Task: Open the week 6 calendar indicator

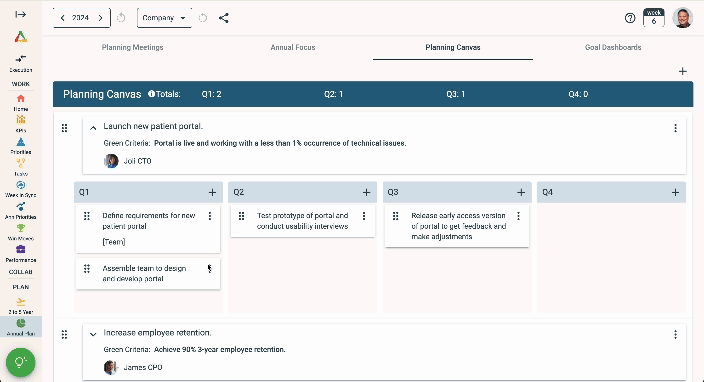Action: [654, 18]
